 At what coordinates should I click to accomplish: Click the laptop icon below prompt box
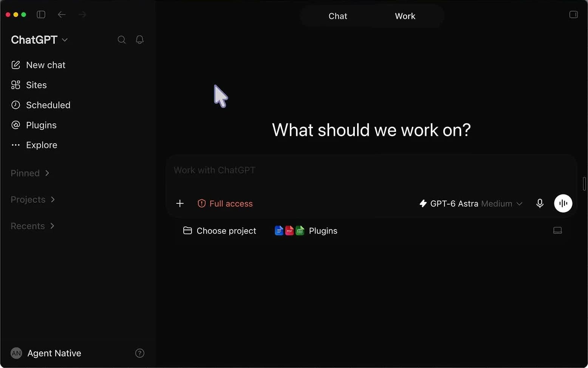tap(557, 231)
